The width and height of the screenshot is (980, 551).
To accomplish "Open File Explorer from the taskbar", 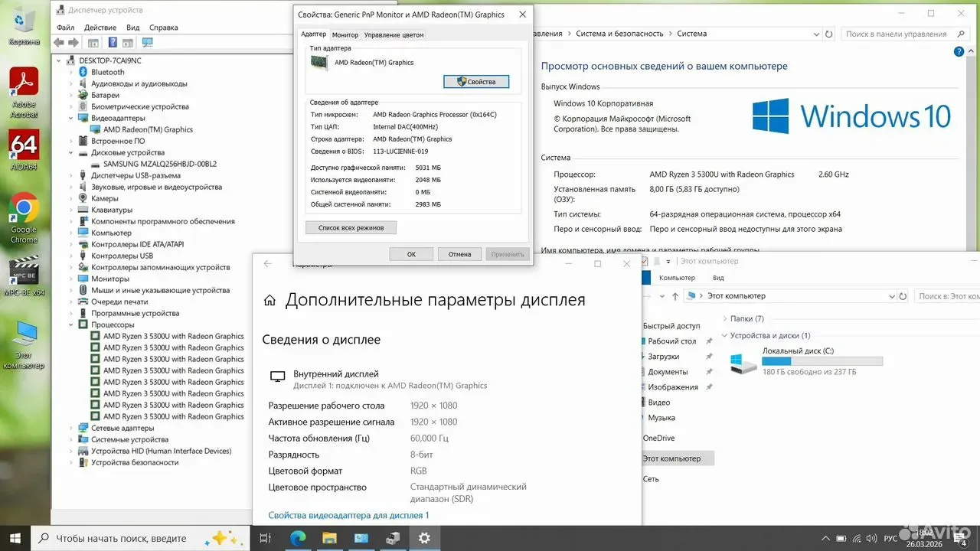I will coord(329,538).
